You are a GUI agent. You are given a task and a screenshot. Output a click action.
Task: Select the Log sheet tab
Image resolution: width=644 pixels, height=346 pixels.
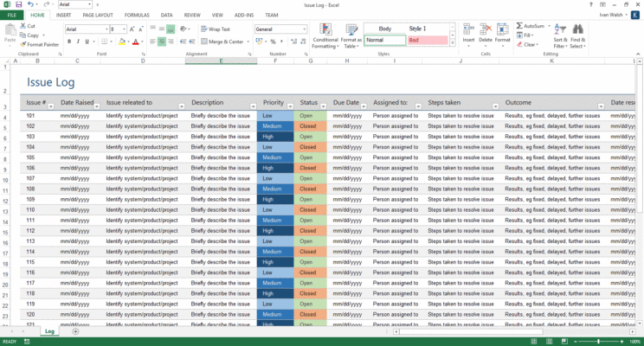(49, 331)
